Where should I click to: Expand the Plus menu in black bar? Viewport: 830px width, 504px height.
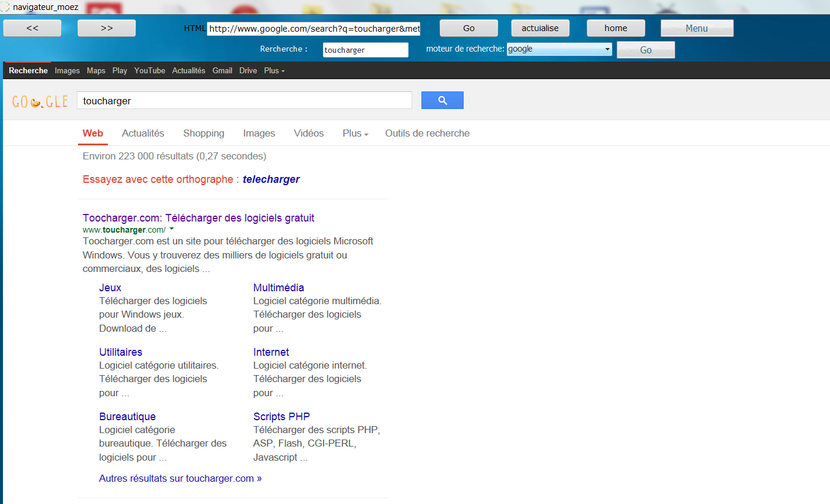click(274, 70)
